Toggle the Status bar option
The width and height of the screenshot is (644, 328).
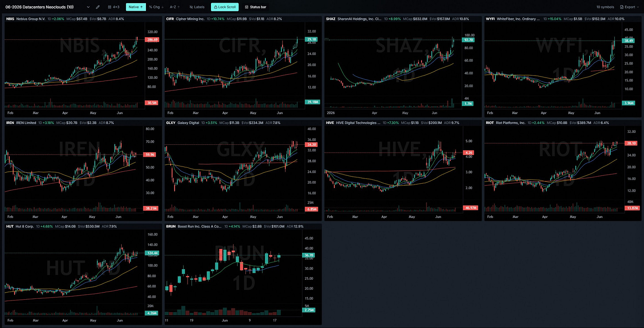255,7
